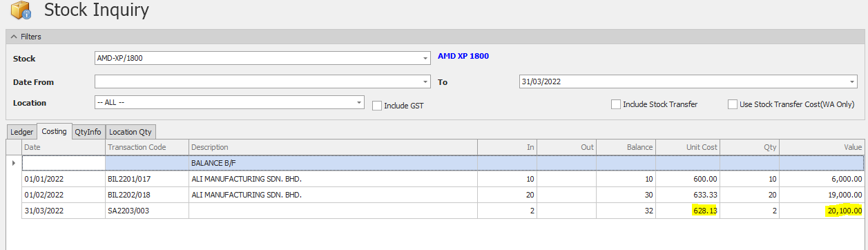The width and height of the screenshot is (868, 250).
Task: Tick the Include Stock Transfer checkbox
Action: click(x=616, y=104)
